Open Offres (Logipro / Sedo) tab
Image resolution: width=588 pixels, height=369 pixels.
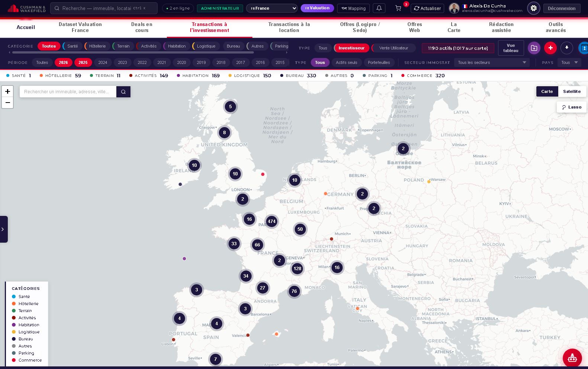pyautogui.click(x=360, y=27)
